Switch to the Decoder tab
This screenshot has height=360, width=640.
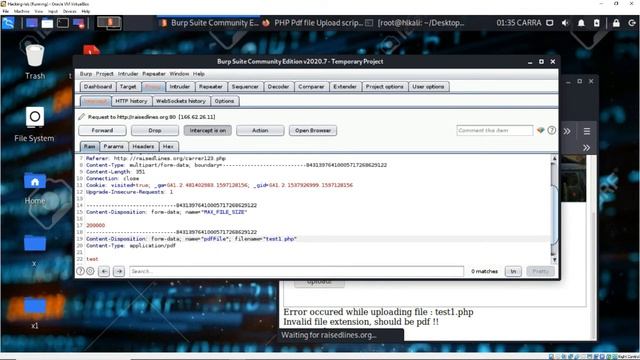pos(278,87)
